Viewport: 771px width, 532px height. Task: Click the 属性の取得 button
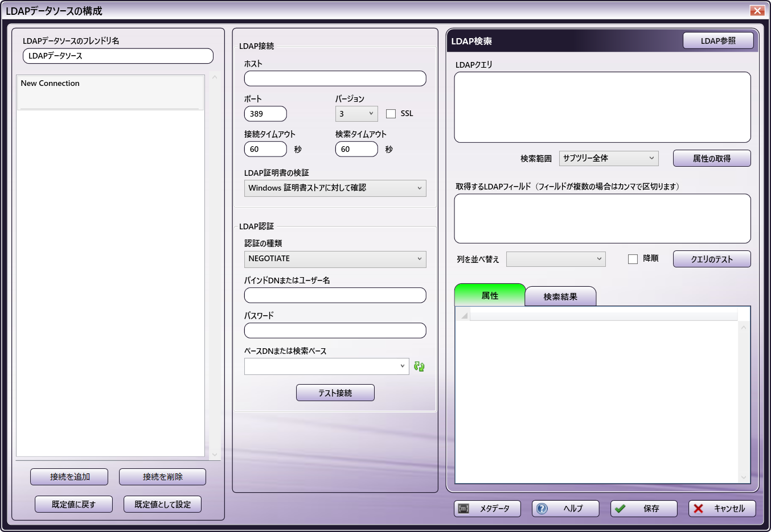(x=712, y=158)
